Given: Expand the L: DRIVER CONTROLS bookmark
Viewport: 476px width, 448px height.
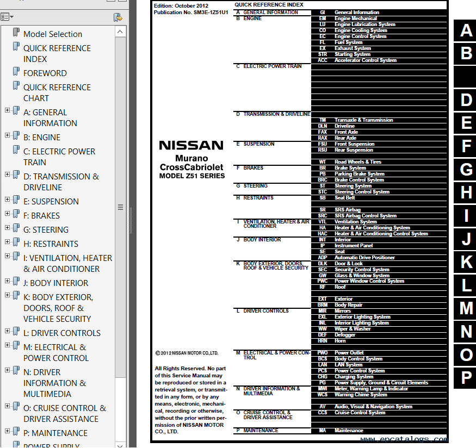Looking at the screenshot, I should coord(7,331).
